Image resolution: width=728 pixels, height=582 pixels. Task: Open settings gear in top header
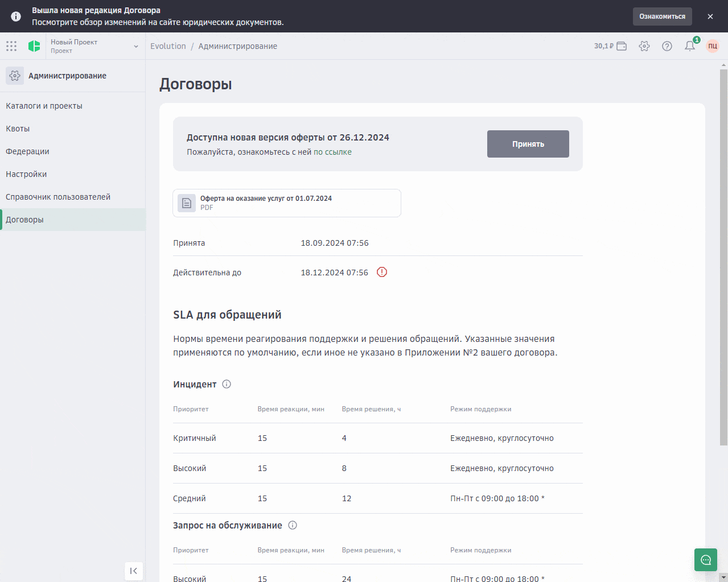(x=644, y=46)
